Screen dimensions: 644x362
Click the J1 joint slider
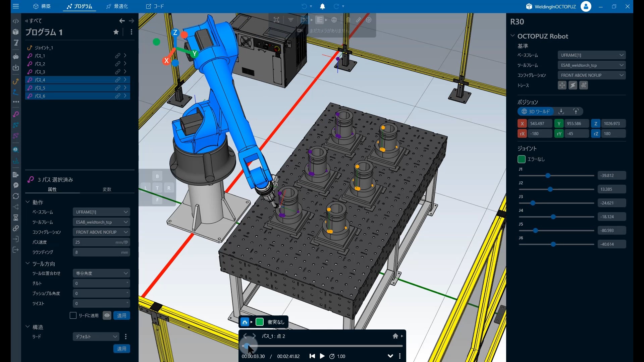(x=556, y=176)
